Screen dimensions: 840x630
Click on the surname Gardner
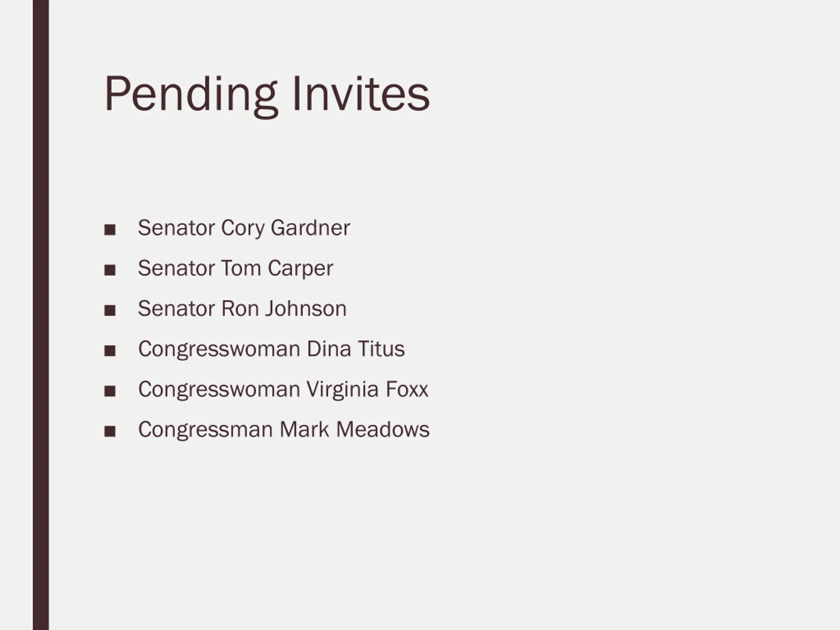pyautogui.click(x=310, y=228)
